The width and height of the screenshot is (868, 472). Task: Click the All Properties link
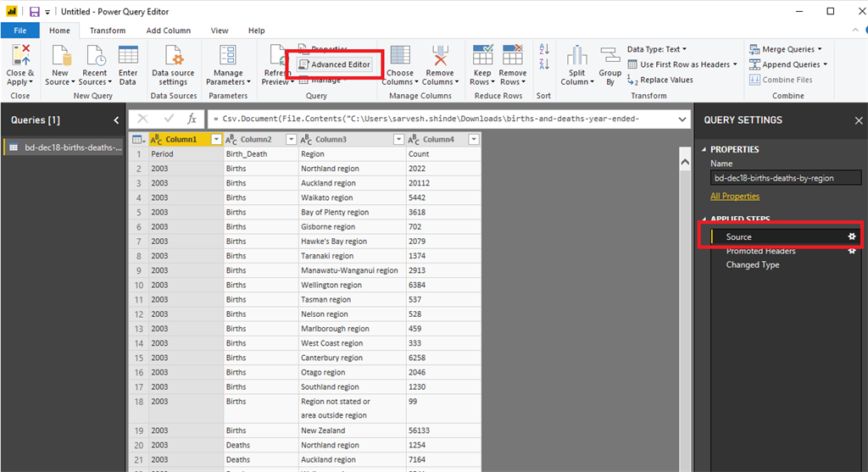735,197
